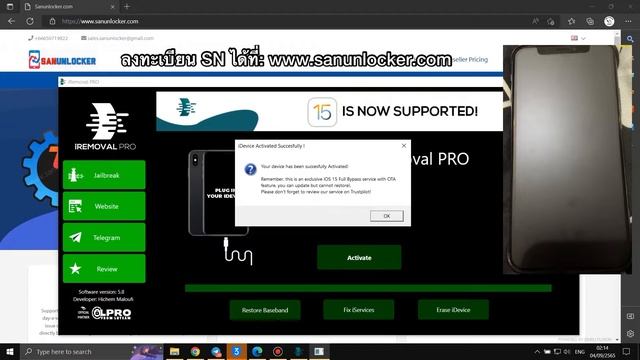The image size is (640, 360).
Task: Click the iOS 15 badge icon in banner
Action: click(322, 112)
